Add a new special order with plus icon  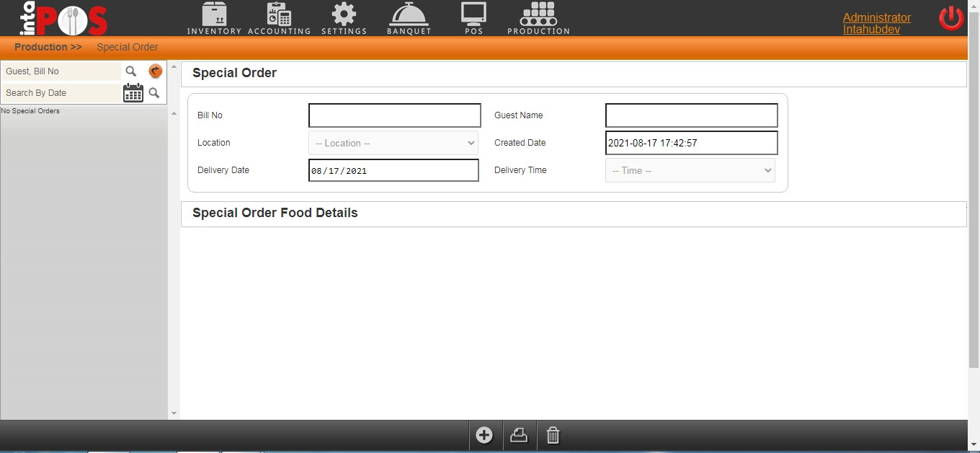pos(484,435)
